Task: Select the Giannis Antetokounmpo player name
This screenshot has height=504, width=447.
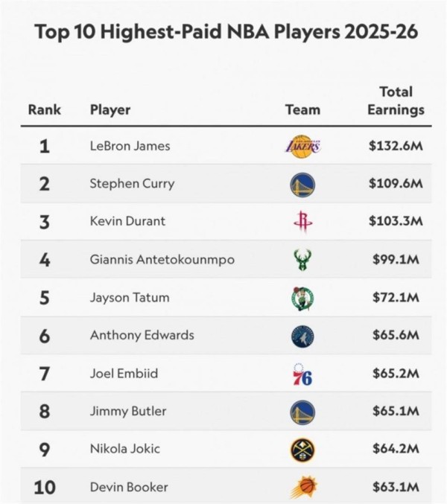Action: 162,260
